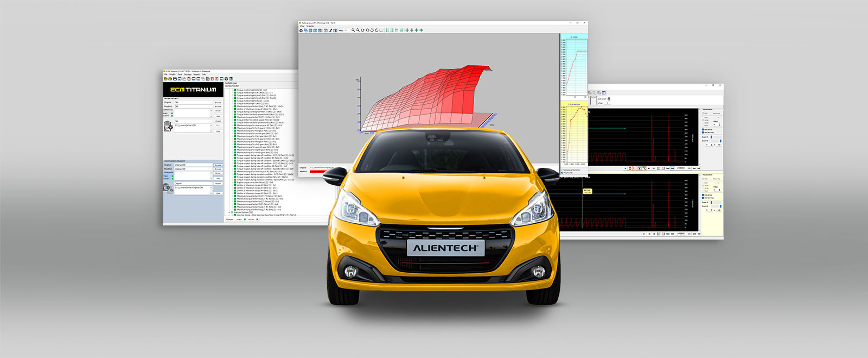Open the File menu in ECM Titanium
868x358 pixels.
pos(166,74)
